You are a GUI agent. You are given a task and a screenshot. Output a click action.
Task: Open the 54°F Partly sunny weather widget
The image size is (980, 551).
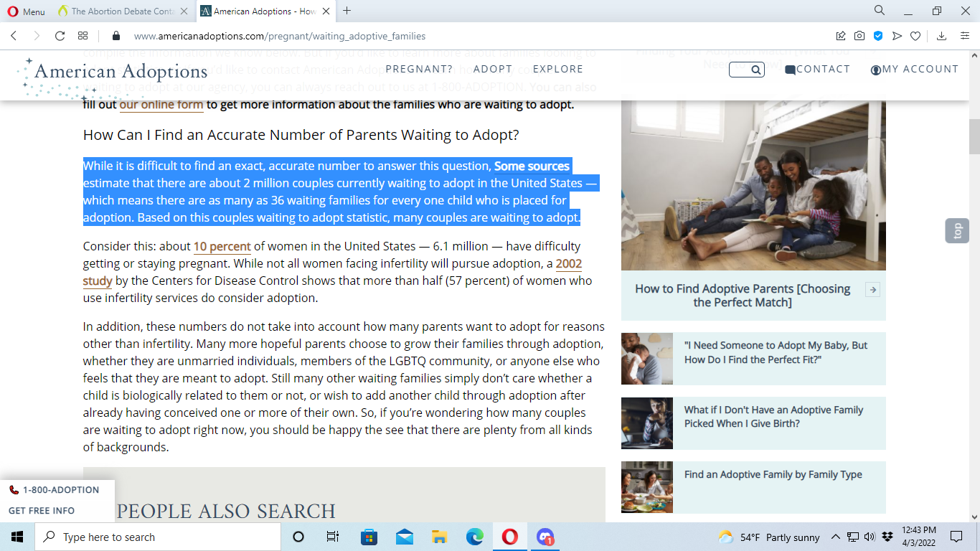click(768, 537)
